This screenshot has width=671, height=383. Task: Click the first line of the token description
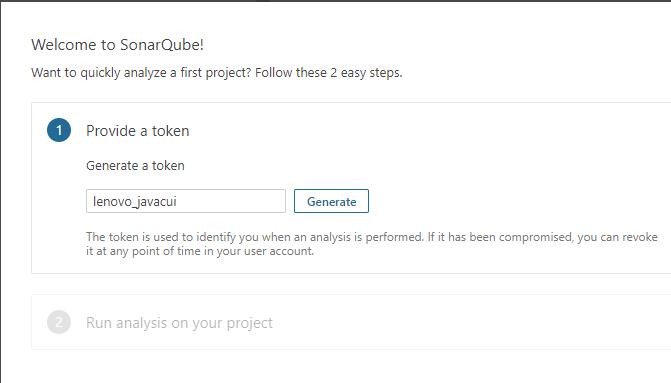(x=371, y=237)
